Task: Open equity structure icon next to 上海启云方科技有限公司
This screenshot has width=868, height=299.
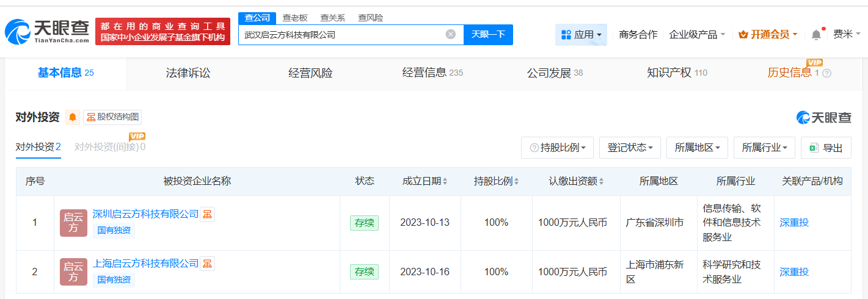Action: [208, 264]
